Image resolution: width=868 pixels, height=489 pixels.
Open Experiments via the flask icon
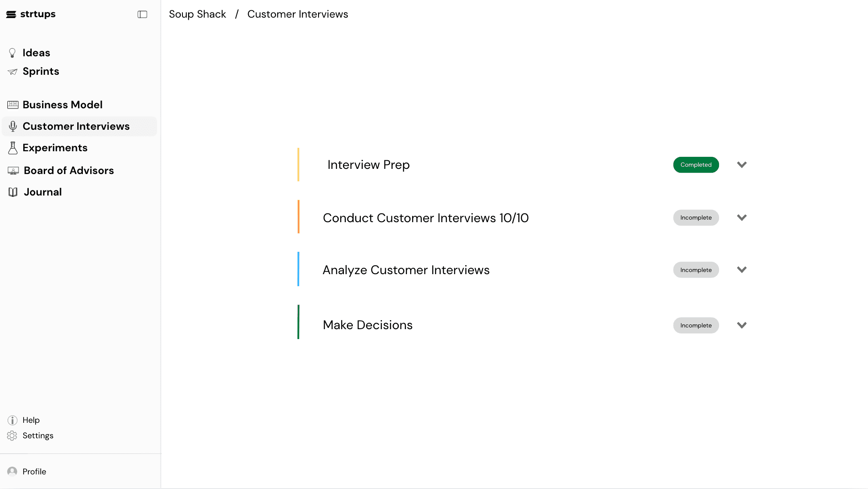tap(12, 147)
